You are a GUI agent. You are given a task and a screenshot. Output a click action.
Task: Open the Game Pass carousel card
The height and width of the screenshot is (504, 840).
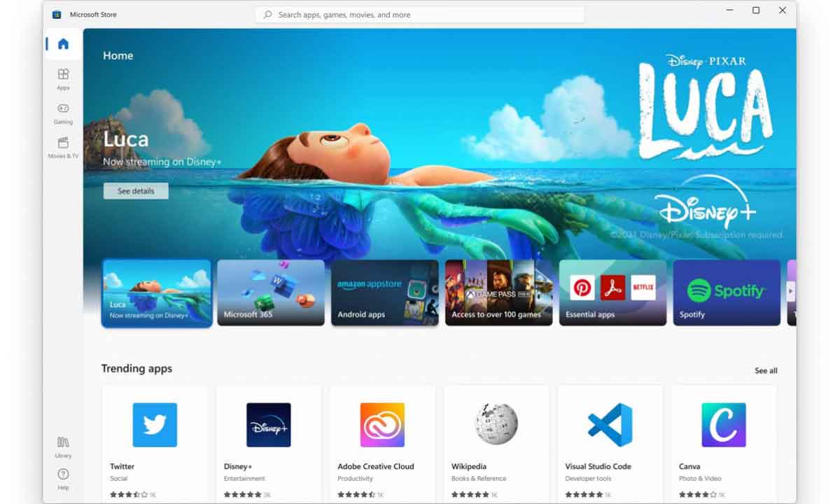pos(498,292)
